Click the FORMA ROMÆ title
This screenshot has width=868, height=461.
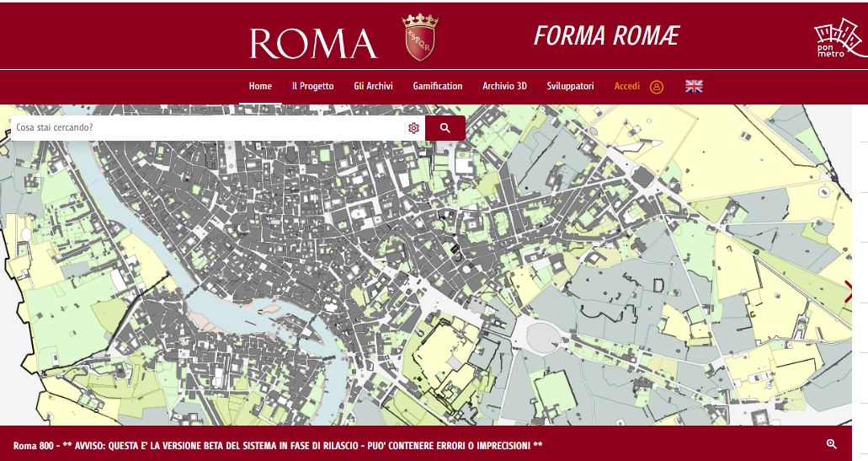(x=606, y=35)
